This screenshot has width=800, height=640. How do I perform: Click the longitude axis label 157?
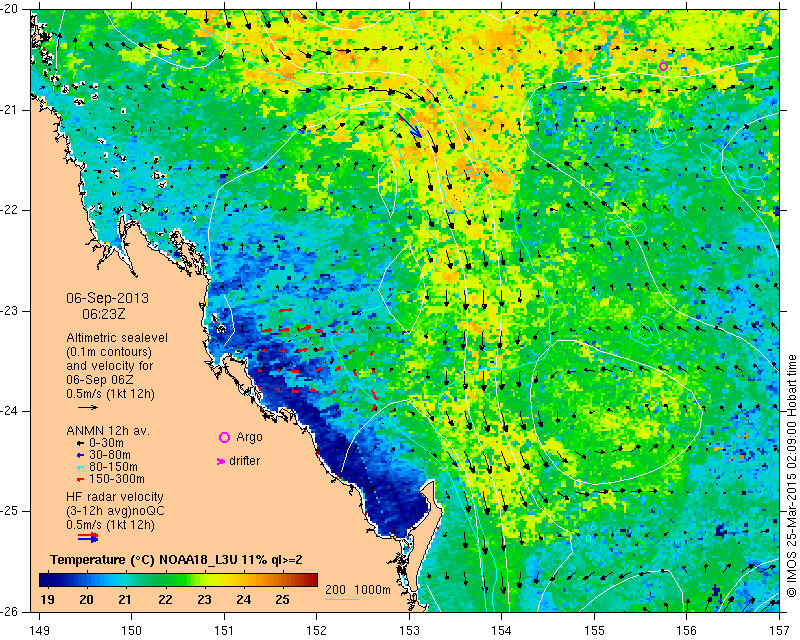pyautogui.click(x=780, y=630)
